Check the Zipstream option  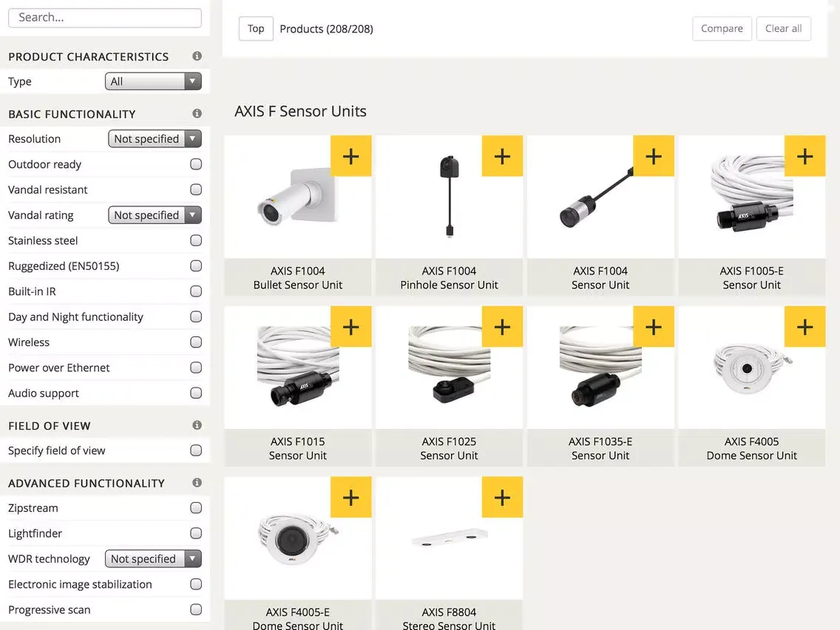tap(196, 507)
